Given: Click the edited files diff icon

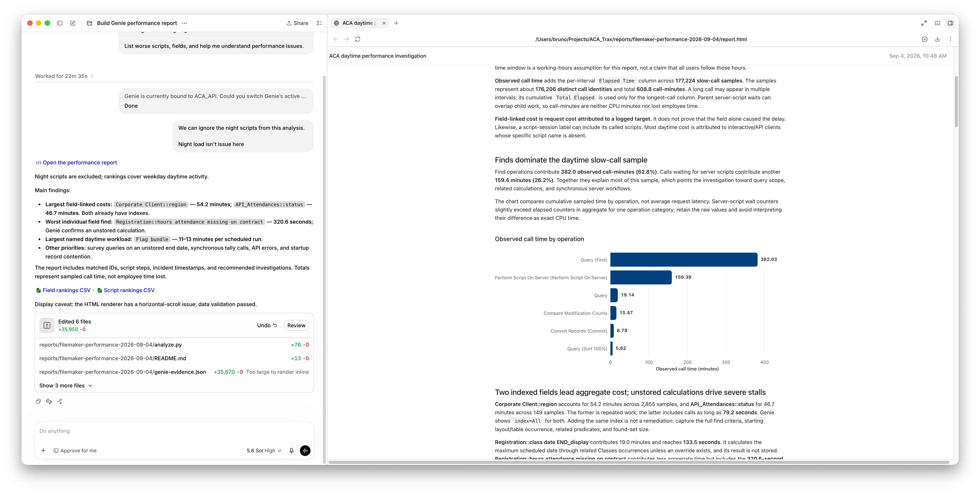Looking at the screenshot, I should tap(47, 325).
